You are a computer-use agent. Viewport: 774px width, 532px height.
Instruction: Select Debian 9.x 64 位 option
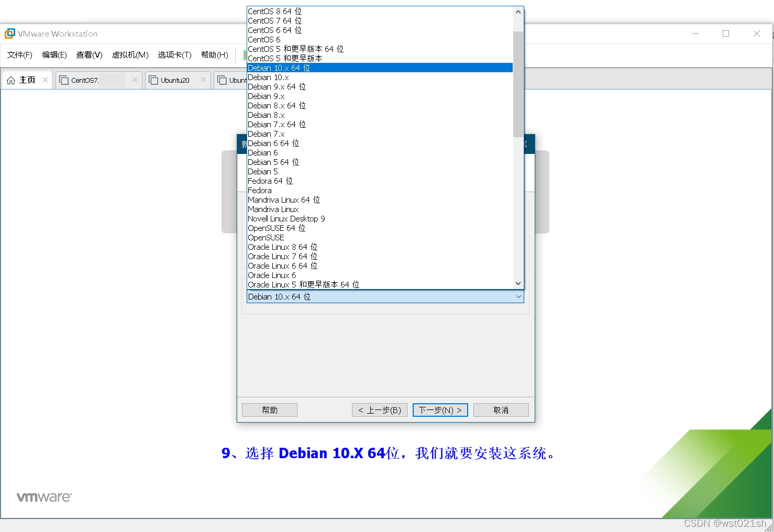pos(380,87)
